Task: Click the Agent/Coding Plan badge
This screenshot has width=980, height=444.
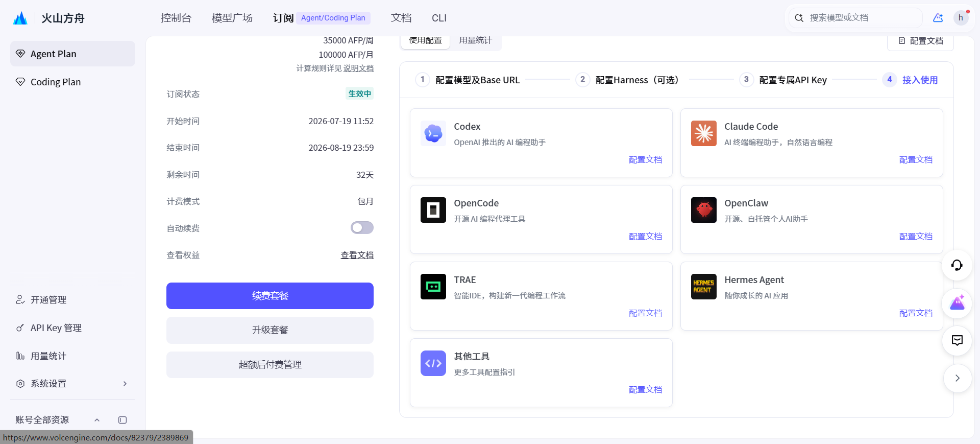Action: point(333,18)
